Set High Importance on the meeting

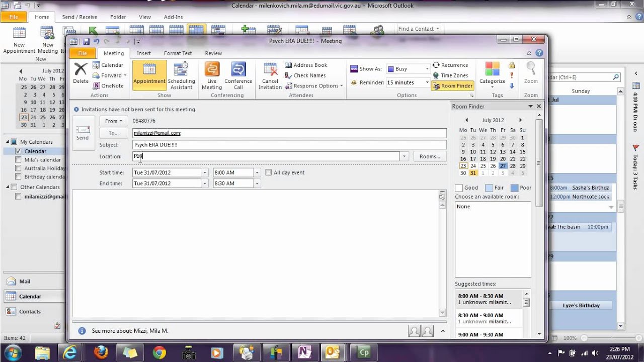click(512, 75)
